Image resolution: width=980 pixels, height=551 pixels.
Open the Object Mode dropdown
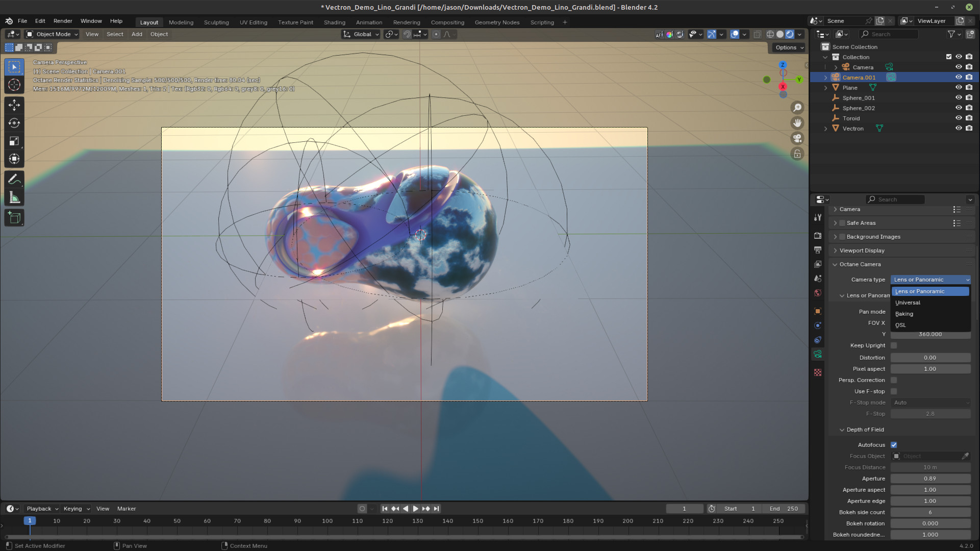52,34
